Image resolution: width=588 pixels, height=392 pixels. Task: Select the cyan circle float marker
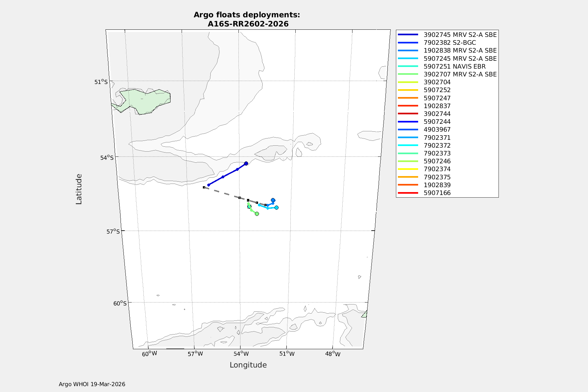coord(276,207)
